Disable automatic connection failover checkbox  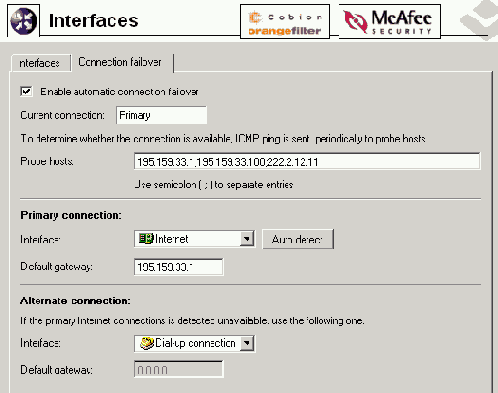coord(26,91)
